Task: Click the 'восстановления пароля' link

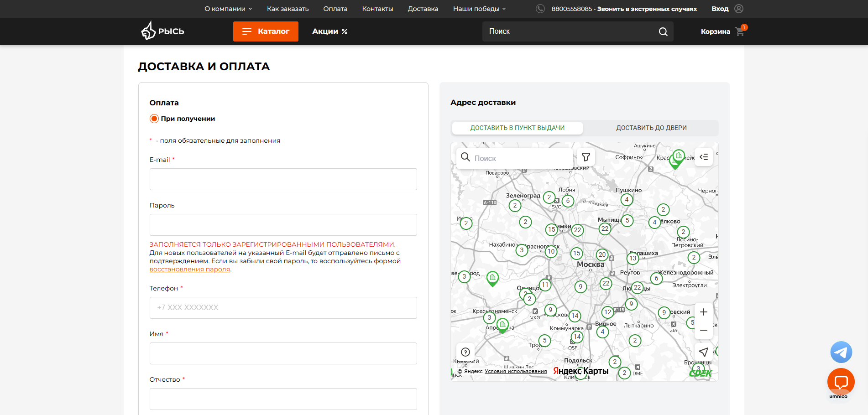Action: tap(189, 270)
